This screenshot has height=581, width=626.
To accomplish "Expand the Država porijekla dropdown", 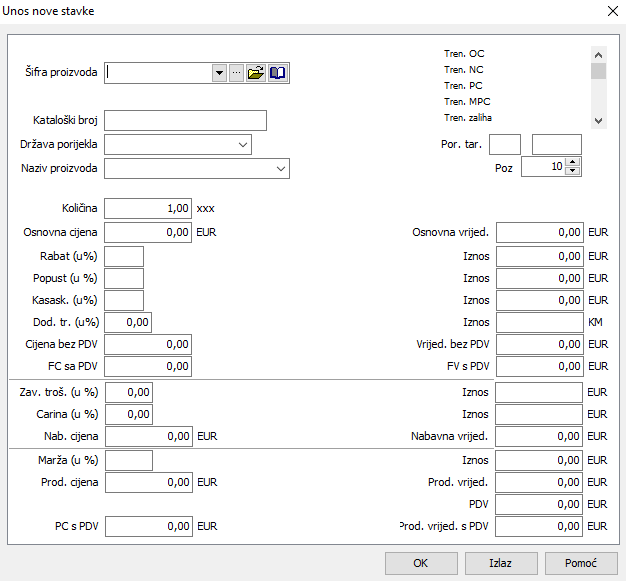I will click(x=243, y=145).
